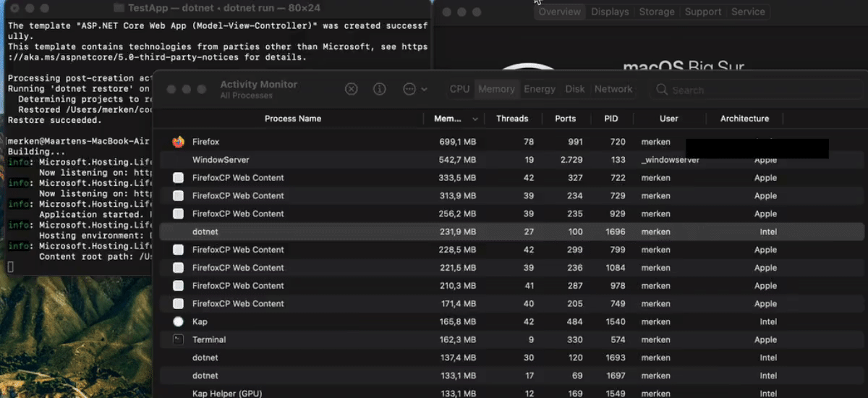The image size is (868, 398).
Task: Open the Network tab
Action: (613, 89)
